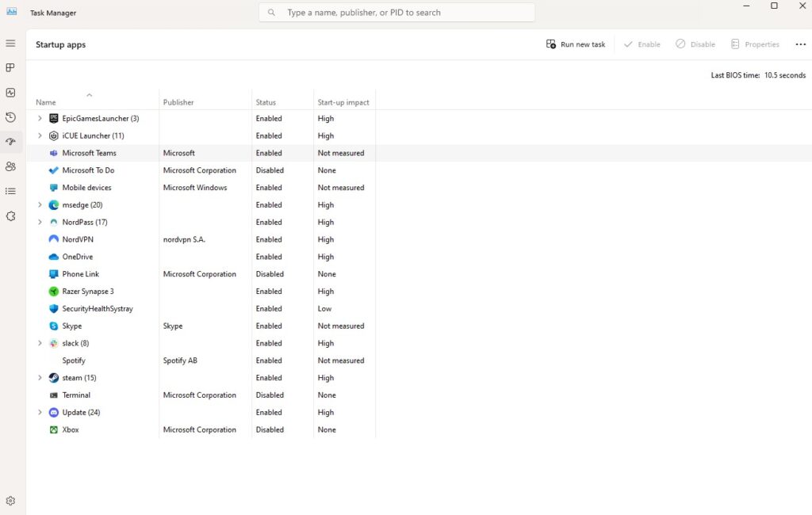Sort by the Name column header

coord(45,102)
